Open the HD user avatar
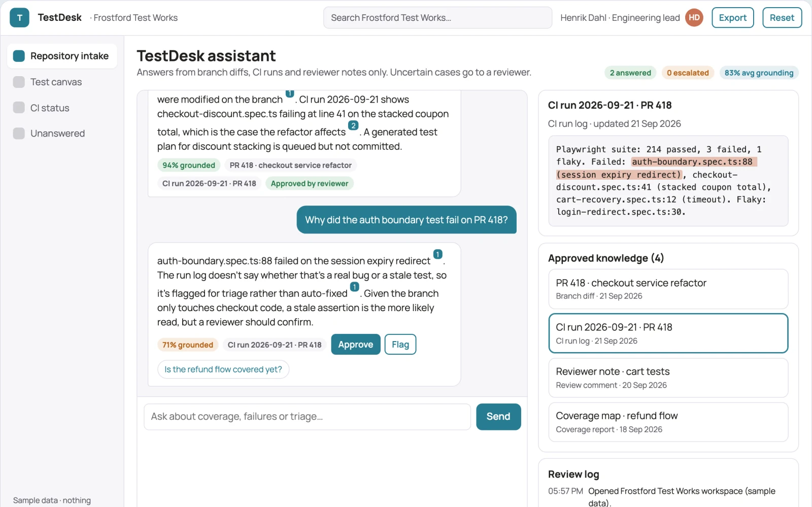Viewport: 812px width, 507px height. tap(694, 18)
